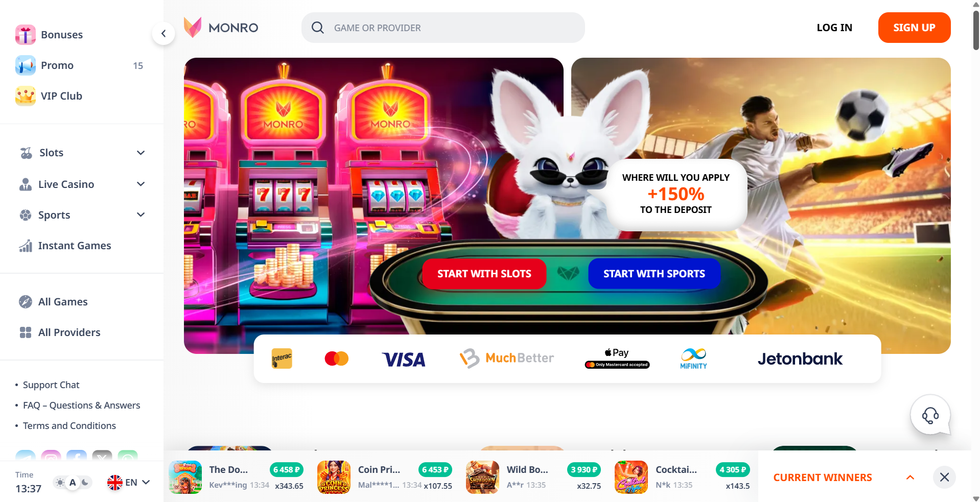Image resolution: width=980 pixels, height=502 pixels.
Task: Select the automatic theme option A
Action: coord(73,482)
